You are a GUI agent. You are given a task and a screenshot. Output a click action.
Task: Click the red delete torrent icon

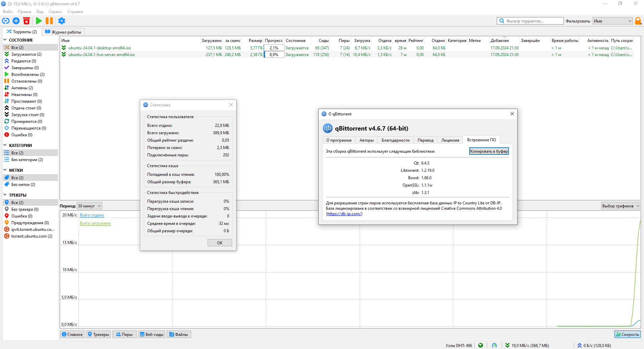[x=26, y=21]
